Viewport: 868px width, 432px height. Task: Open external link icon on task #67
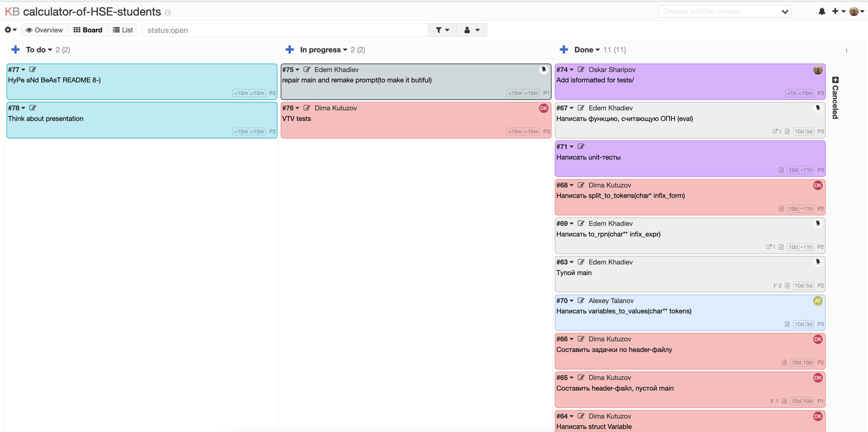pyautogui.click(x=776, y=131)
